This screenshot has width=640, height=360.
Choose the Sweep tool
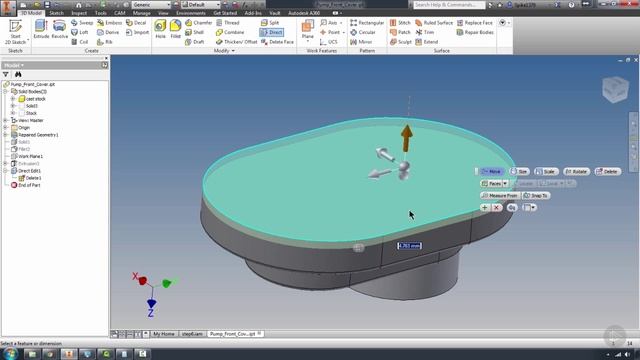[x=82, y=23]
